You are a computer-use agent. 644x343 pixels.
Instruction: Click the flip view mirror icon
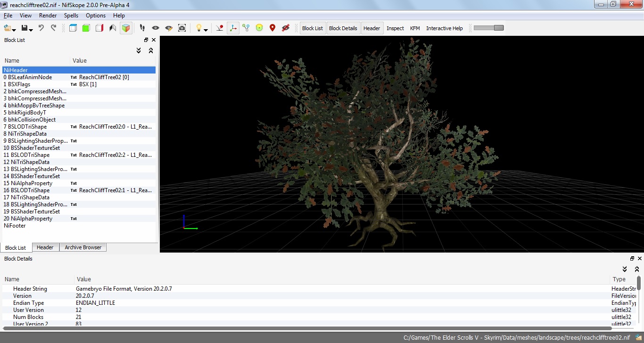point(112,28)
